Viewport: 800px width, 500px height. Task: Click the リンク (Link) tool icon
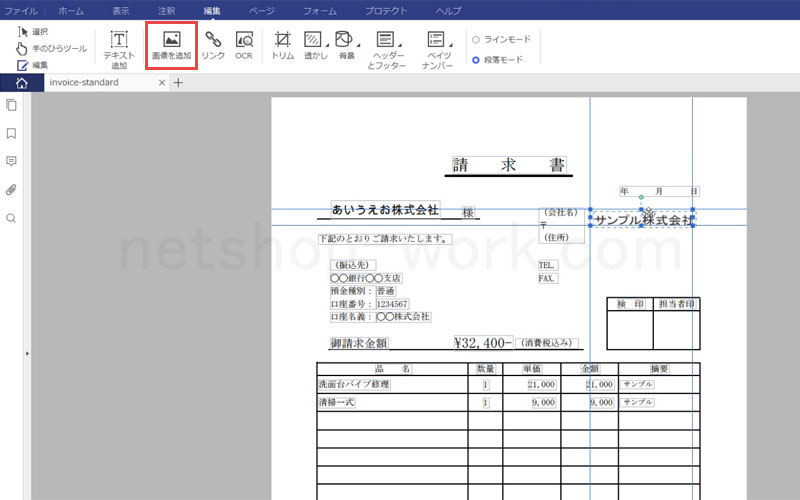click(213, 46)
